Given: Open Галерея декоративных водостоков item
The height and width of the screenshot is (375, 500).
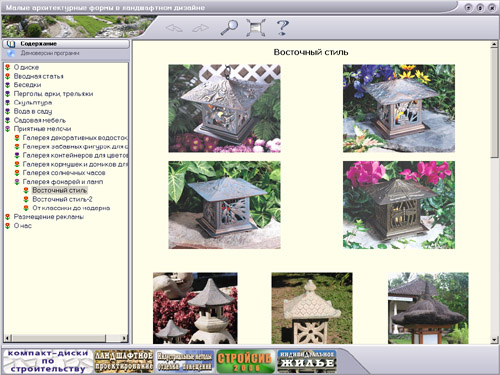Looking at the screenshot, I should 75,138.
